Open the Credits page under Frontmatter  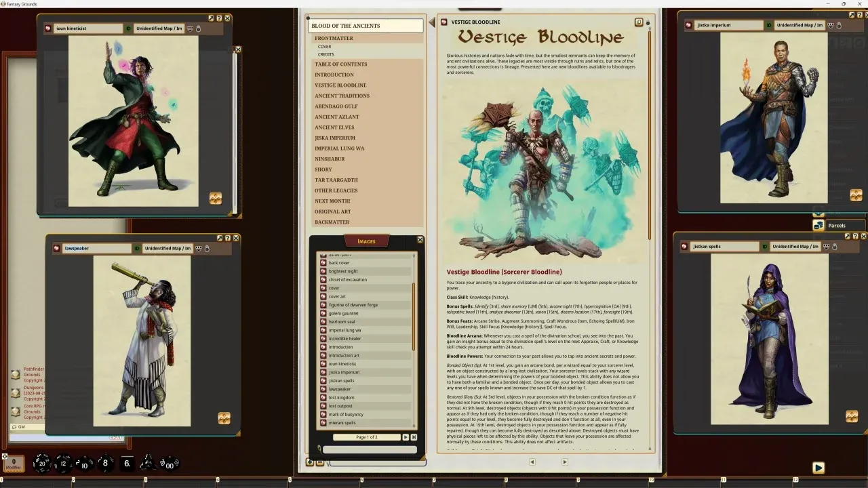pyautogui.click(x=326, y=54)
